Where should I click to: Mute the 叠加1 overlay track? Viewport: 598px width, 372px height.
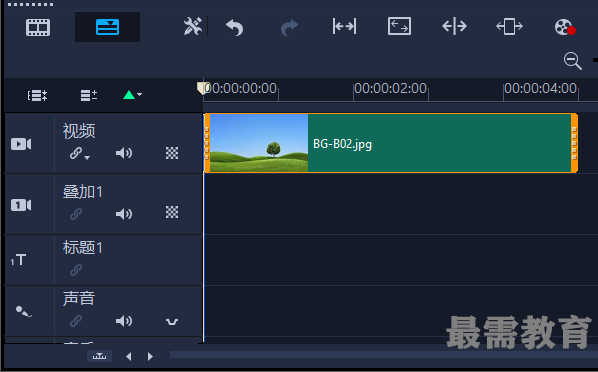click(x=124, y=214)
